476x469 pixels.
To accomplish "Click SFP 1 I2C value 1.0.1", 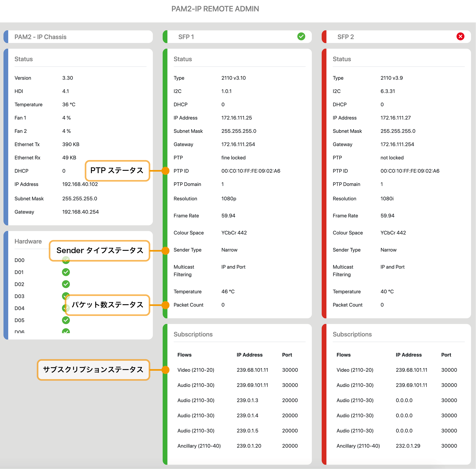I will click(x=226, y=91).
